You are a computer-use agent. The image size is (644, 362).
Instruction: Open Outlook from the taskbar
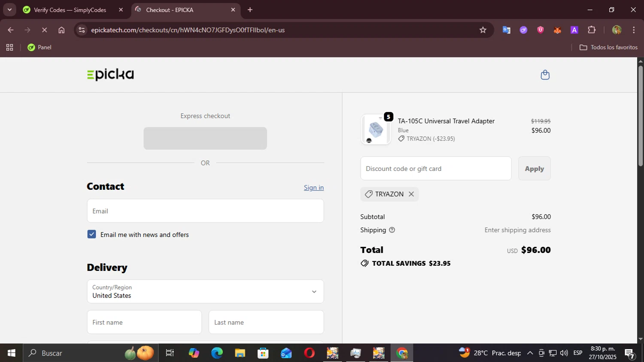coord(286,353)
